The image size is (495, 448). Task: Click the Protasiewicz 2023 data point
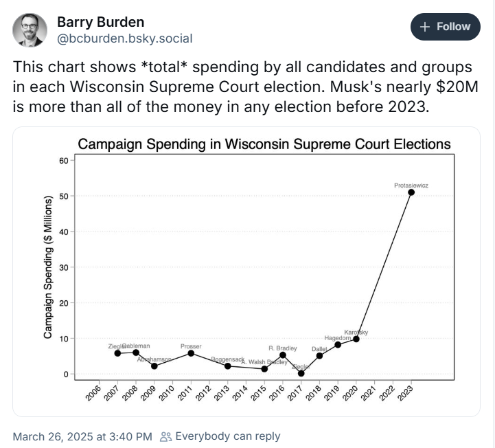tap(411, 192)
